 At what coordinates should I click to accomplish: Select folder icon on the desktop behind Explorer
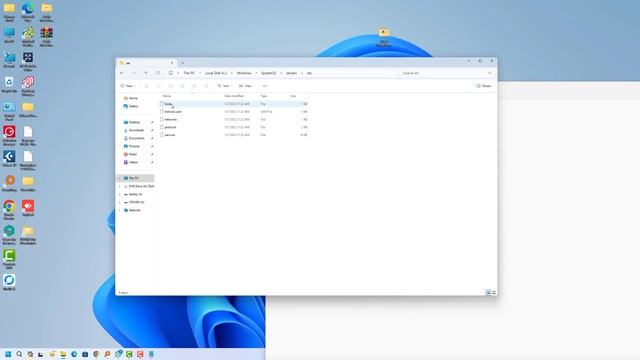pyautogui.click(x=384, y=38)
